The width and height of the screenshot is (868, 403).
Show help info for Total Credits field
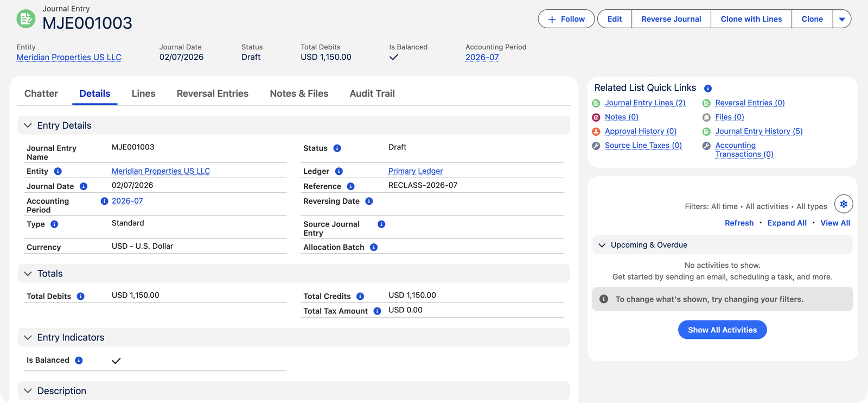[360, 297]
